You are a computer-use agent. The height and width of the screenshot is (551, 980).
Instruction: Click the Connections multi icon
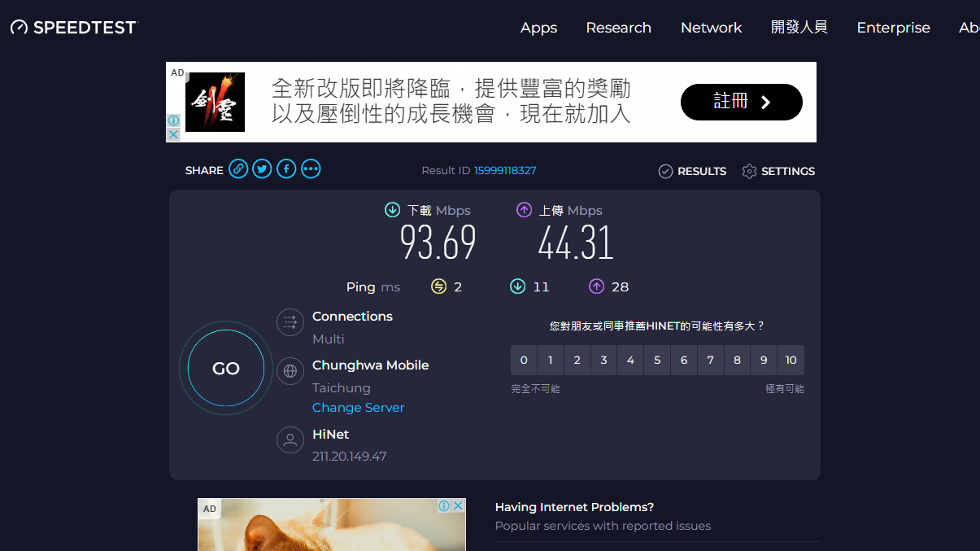coord(290,322)
